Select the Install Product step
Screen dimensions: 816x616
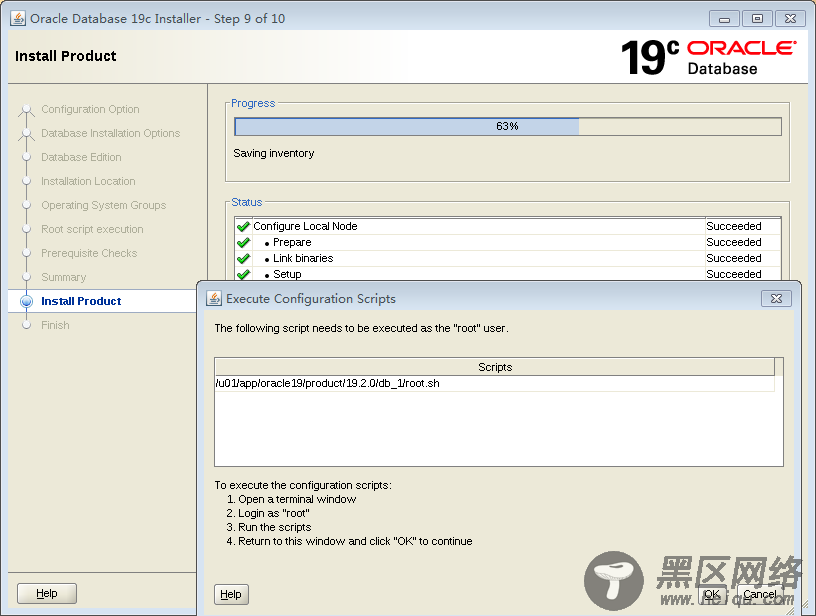click(x=81, y=301)
